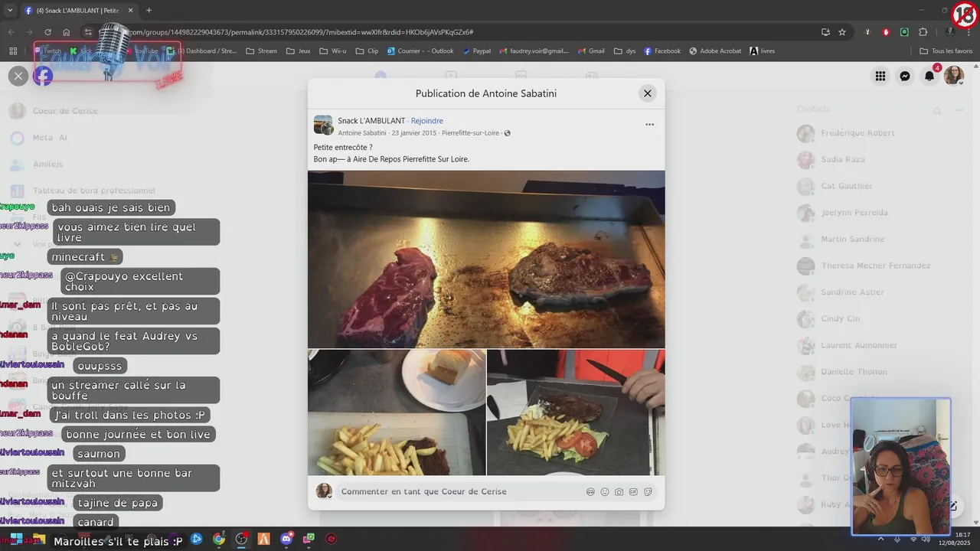Image resolution: width=980 pixels, height=551 pixels.
Task: Show hidden system tray icons chevron
Action: (880, 539)
